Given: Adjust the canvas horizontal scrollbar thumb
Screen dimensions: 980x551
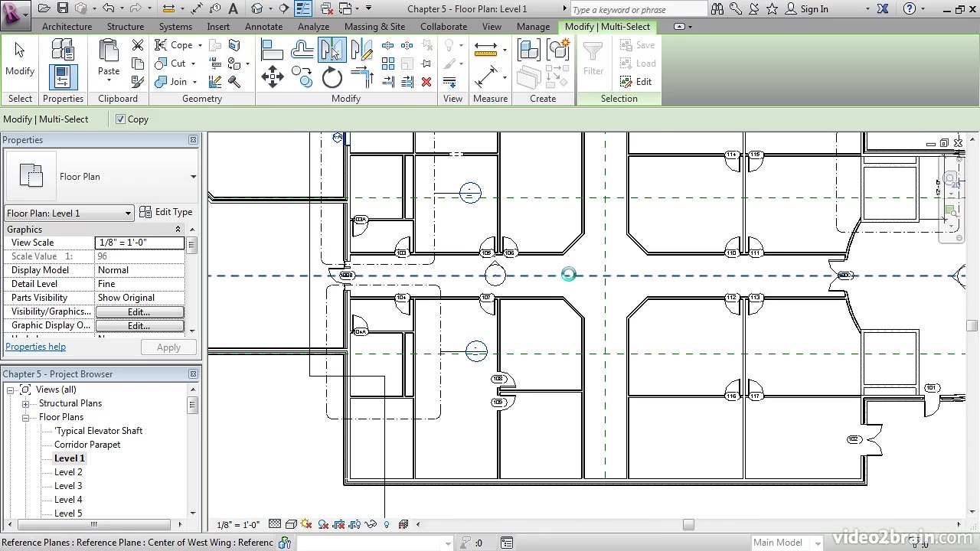Looking at the screenshot, I should click(688, 524).
